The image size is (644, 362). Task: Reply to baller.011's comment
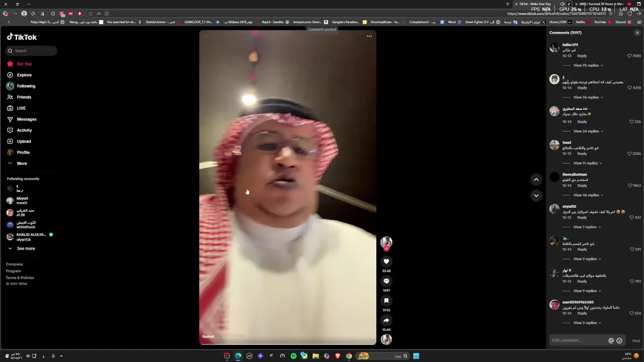click(x=582, y=56)
